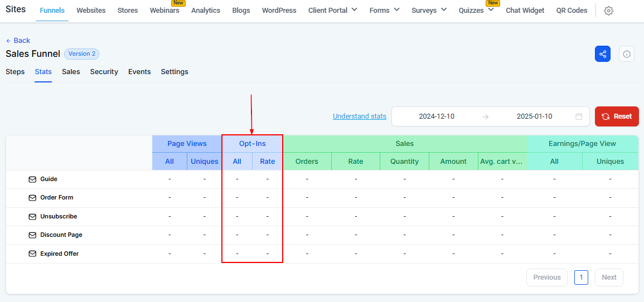Open WordPress in top navigation
Screen dimensions: 644x302
279,11
